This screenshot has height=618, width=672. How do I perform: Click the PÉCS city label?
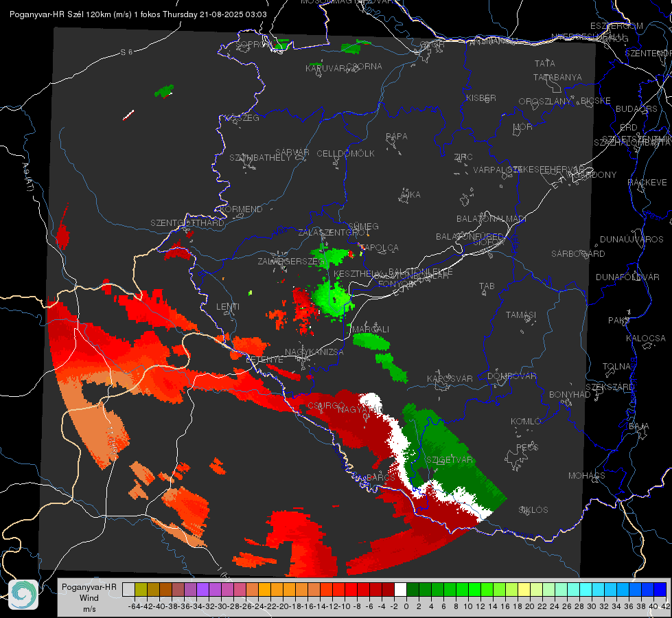pos(526,447)
